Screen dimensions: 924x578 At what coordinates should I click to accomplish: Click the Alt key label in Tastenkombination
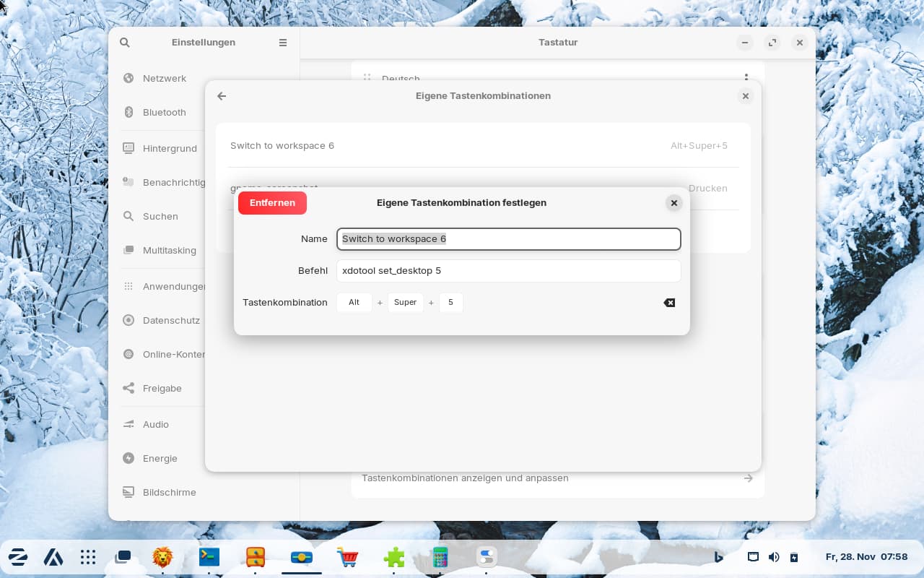[354, 303]
